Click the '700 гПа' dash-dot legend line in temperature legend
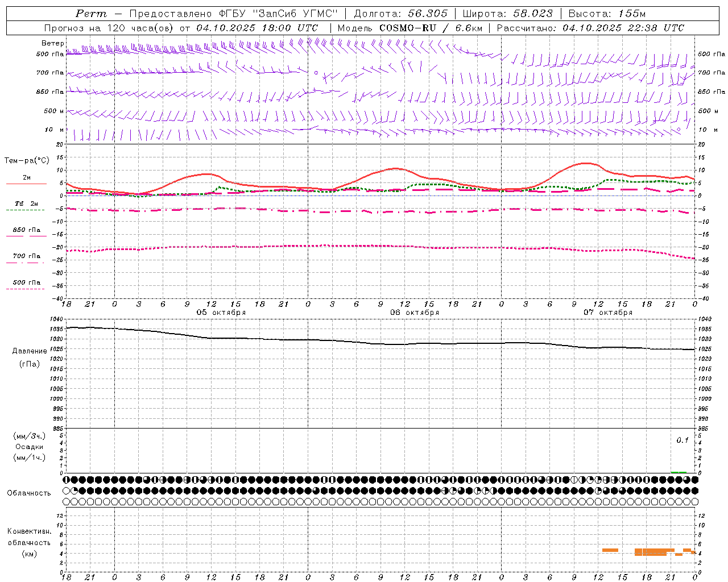 tap(26, 263)
